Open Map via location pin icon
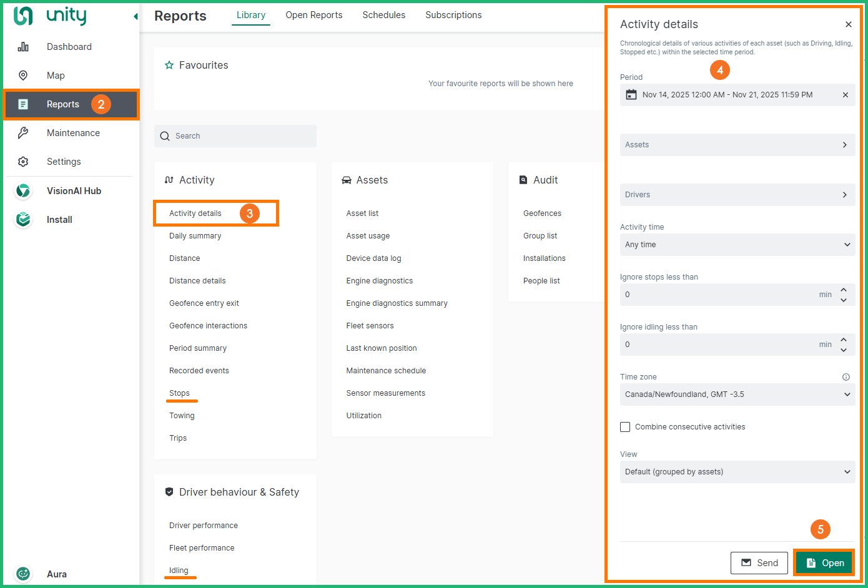This screenshot has width=868, height=588. point(23,76)
